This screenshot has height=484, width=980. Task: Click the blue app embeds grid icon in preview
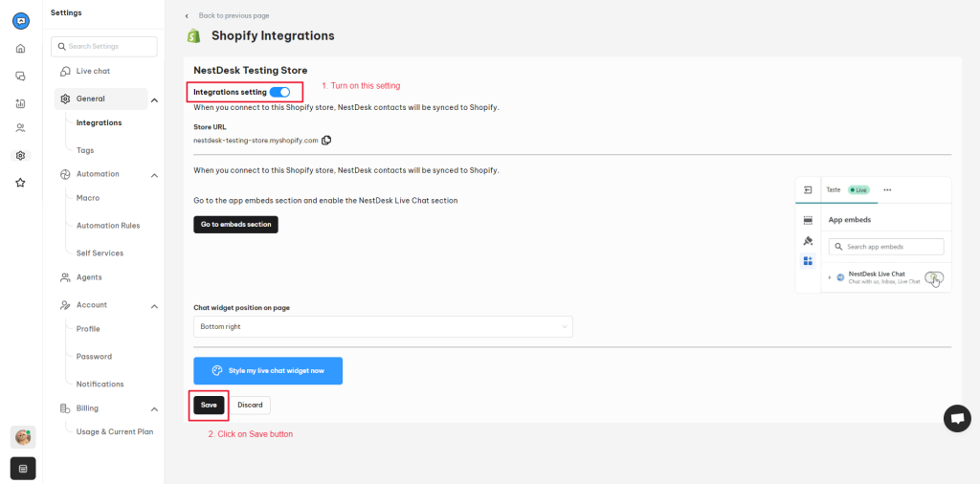pos(808,261)
